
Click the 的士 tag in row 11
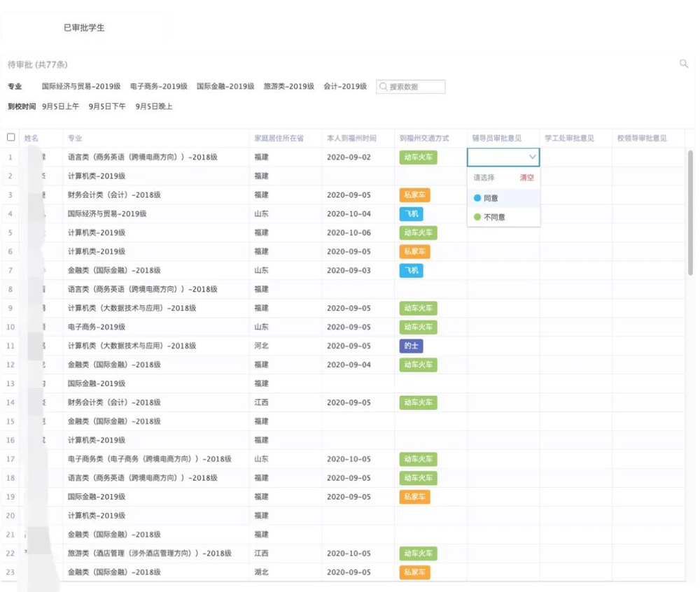point(411,346)
